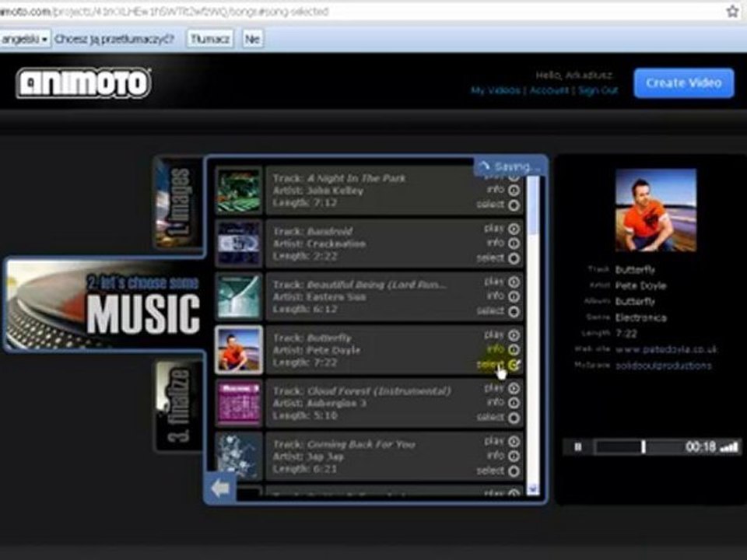Open the step 2 Music tab
The height and width of the screenshot is (560, 747).
pos(105,304)
